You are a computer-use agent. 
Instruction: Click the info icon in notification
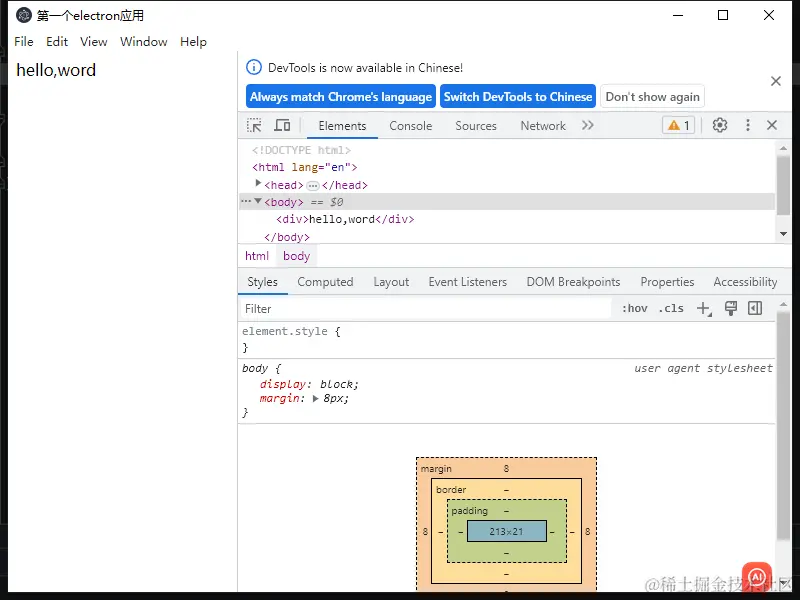[x=254, y=67]
